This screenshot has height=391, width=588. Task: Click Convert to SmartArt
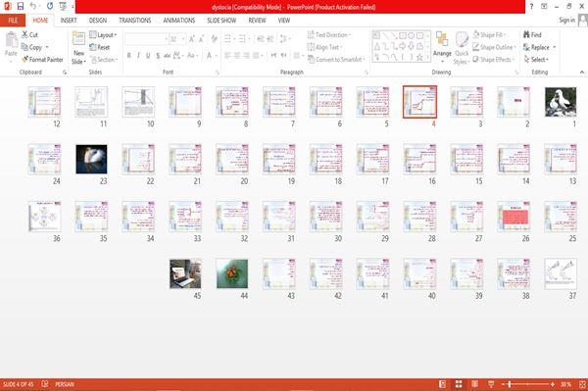(335, 59)
